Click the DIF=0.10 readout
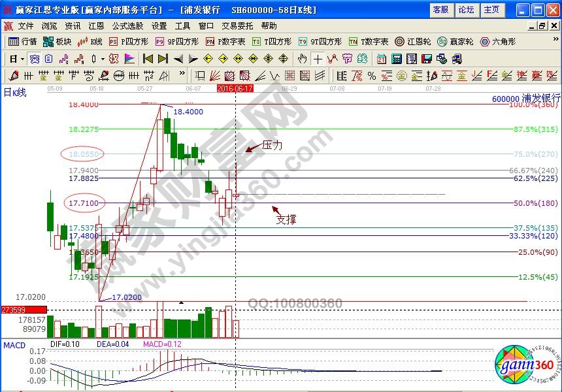 65,344
